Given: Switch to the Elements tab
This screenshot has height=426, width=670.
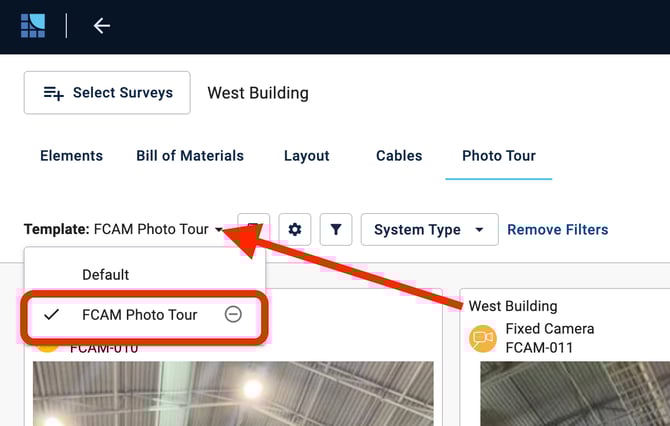Looking at the screenshot, I should pos(71,156).
